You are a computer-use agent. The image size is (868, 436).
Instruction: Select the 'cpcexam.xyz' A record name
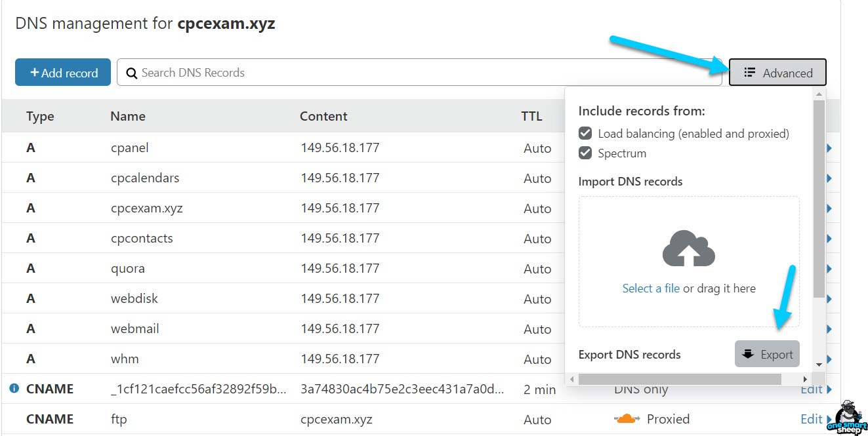(x=147, y=208)
